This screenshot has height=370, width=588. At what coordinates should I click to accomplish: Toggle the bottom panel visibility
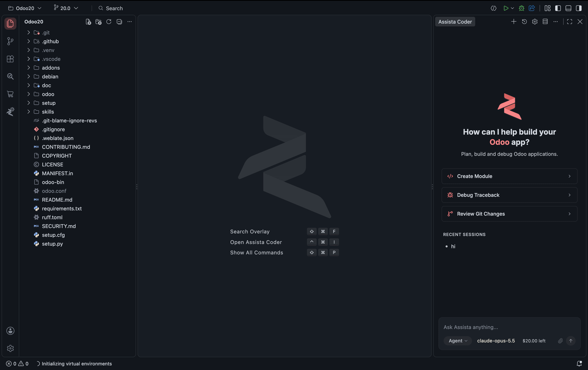[x=568, y=8]
